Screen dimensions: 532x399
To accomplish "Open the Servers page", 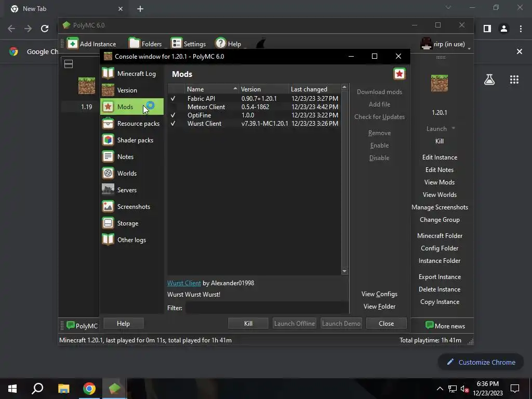I will 132,190.
